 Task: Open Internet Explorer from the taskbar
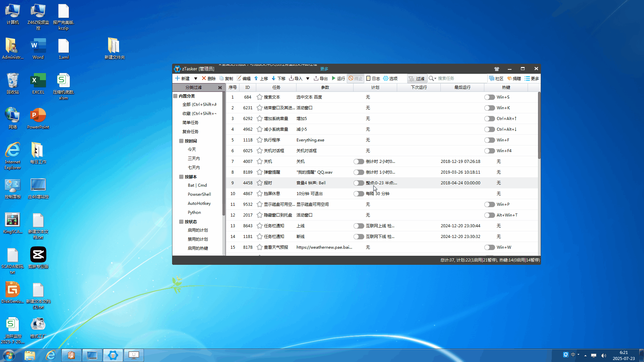click(x=51, y=355)
